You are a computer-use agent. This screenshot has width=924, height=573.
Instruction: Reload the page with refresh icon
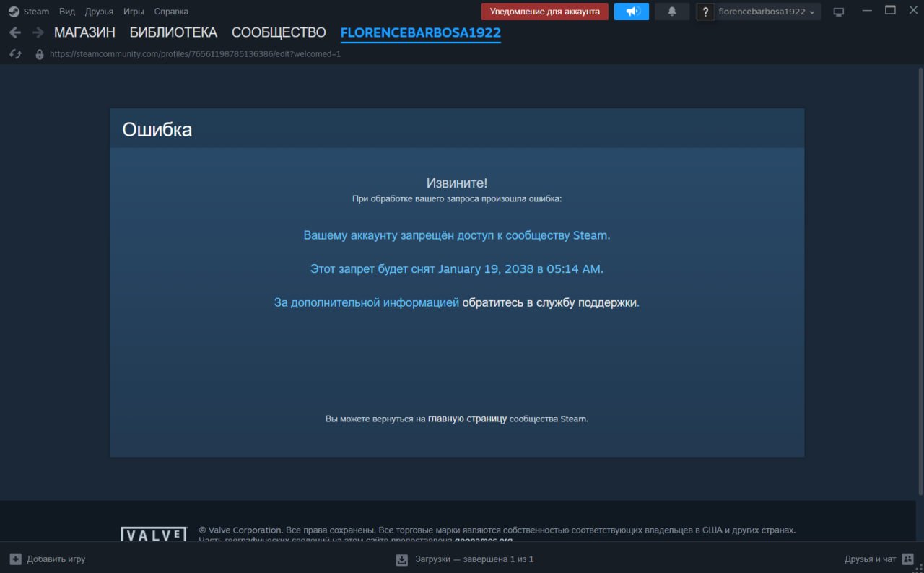(15, 54)
